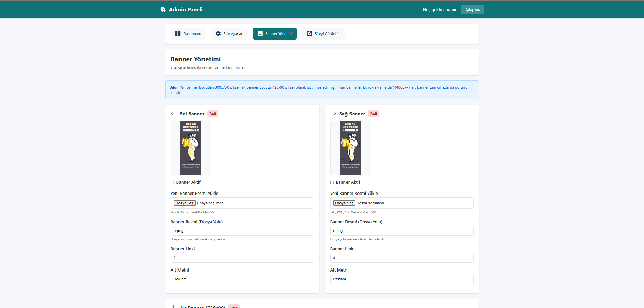
Task: Click the Sol Banner preview thumbnail
Action: pos(191,148)
